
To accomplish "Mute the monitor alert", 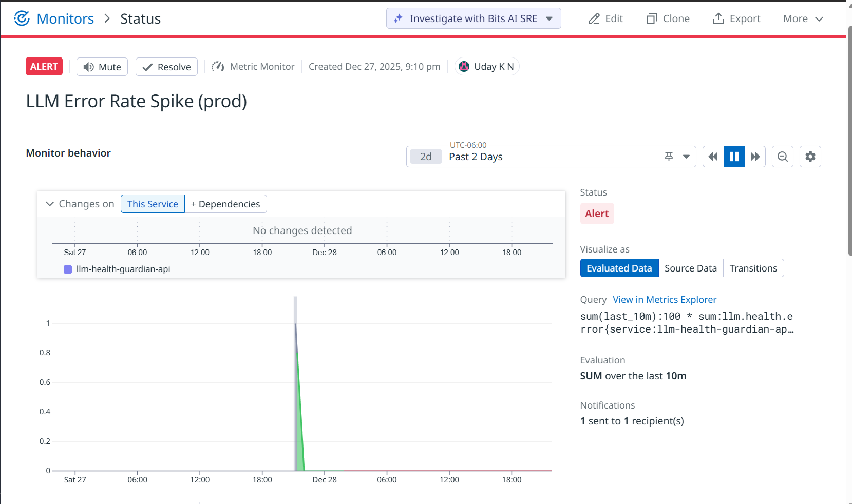I will pos(102,67).
